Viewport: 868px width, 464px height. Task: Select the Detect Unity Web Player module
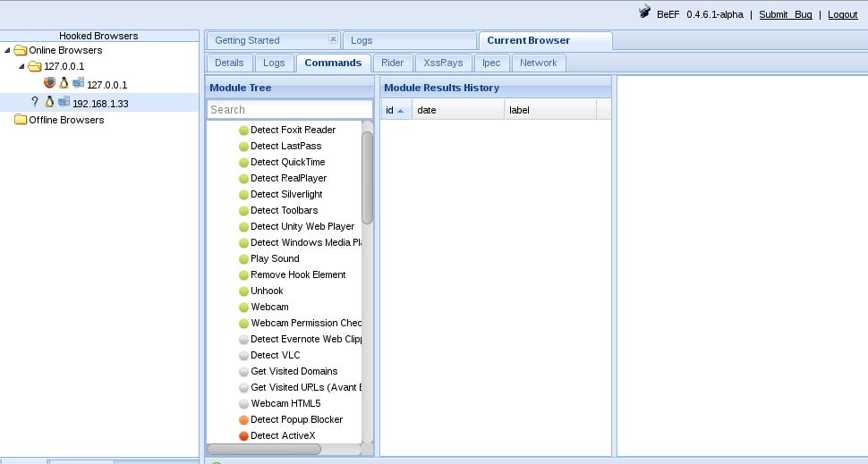click(302, 226)
